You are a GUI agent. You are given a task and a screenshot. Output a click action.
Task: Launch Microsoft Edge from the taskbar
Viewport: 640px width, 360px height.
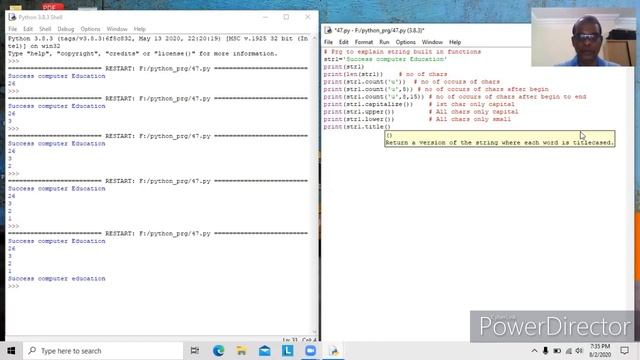[218, 351]
